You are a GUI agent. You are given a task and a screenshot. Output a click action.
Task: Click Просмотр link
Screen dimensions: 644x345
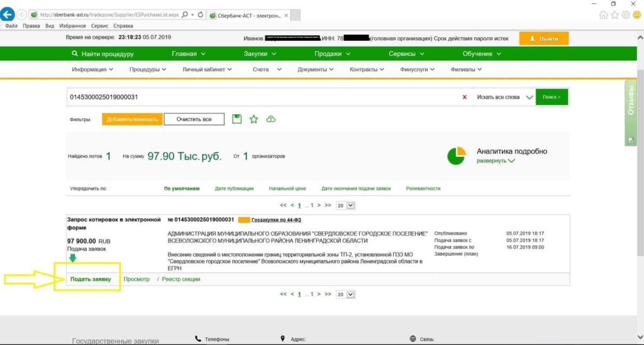[136, 279]
